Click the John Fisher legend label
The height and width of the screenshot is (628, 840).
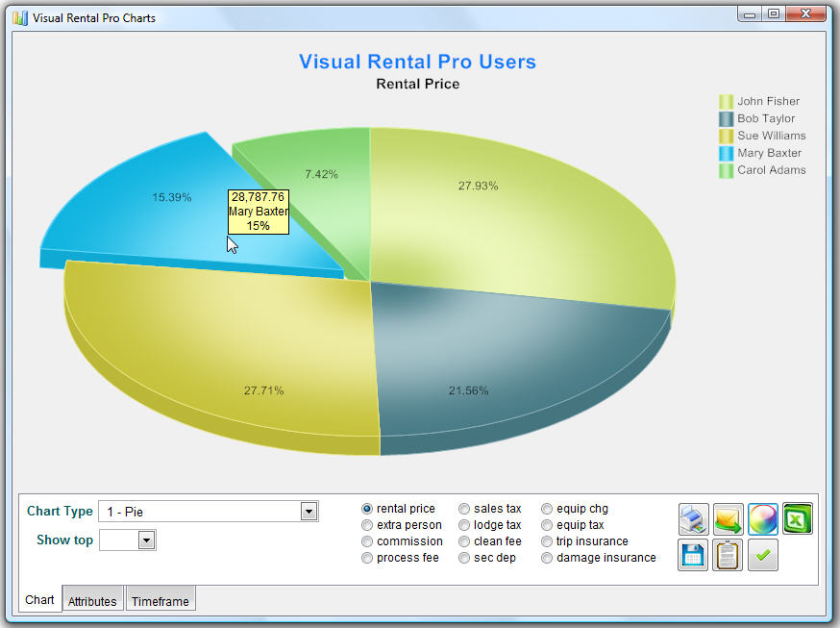(x=768, y=101)
